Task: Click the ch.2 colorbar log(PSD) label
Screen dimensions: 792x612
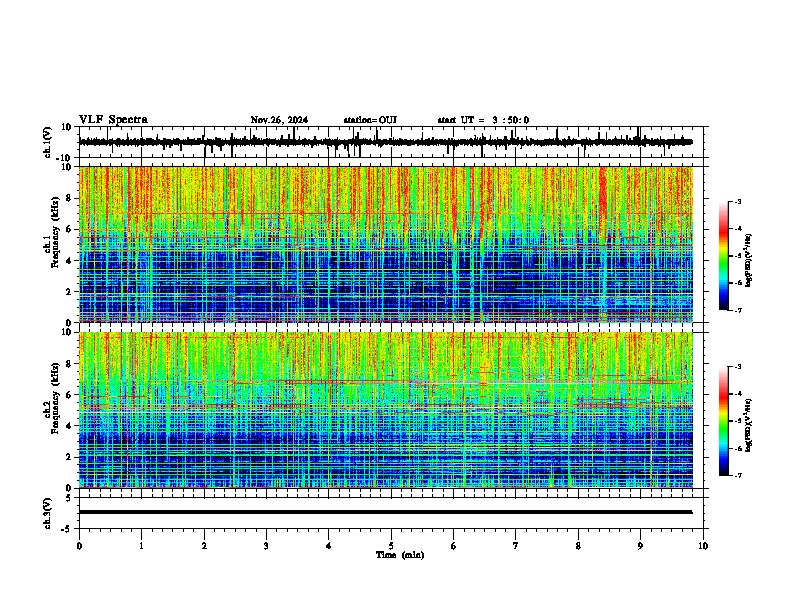Action: point(748,425)
